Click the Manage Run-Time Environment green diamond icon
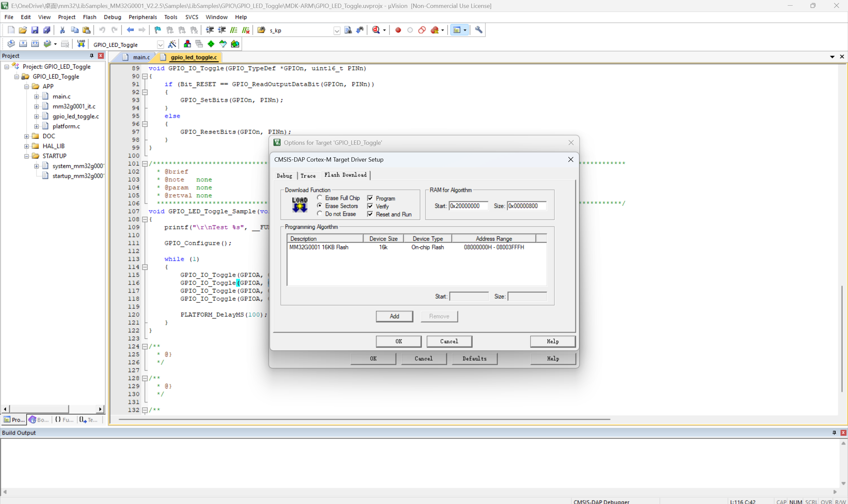Viewport: 848px width, 504px height. coord(211,44)
